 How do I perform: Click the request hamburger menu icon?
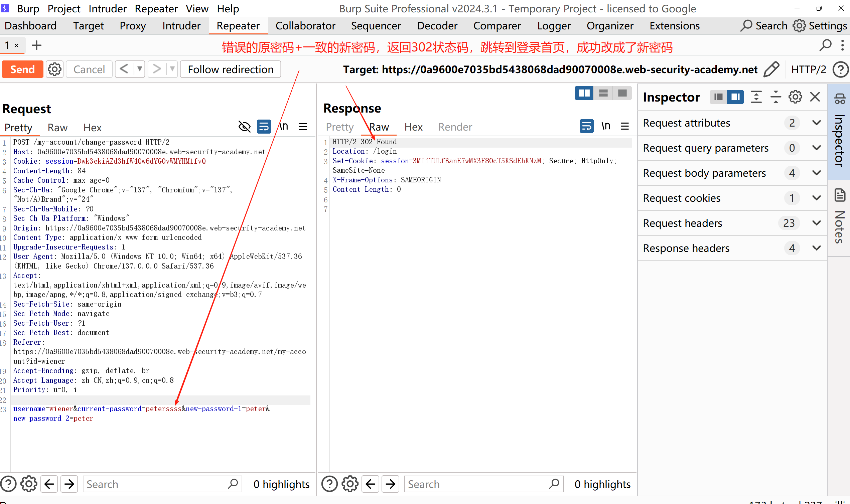[x=303, y=127]
